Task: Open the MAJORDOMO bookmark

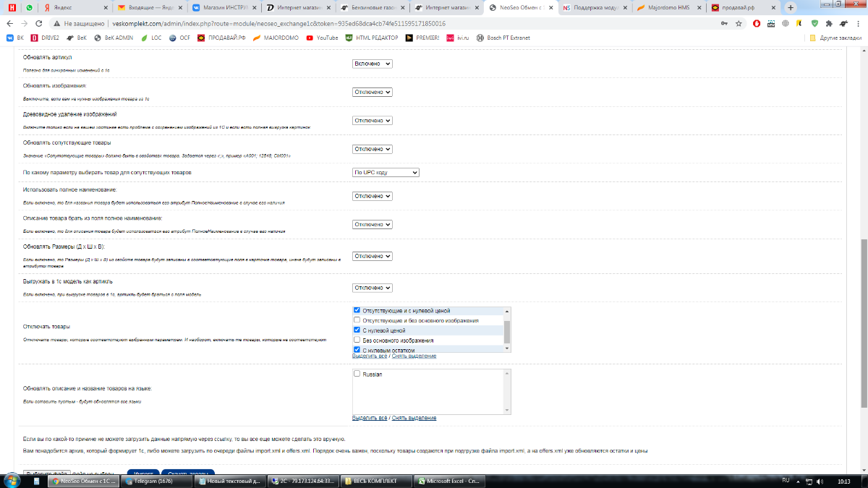Action: pos(276,38)
